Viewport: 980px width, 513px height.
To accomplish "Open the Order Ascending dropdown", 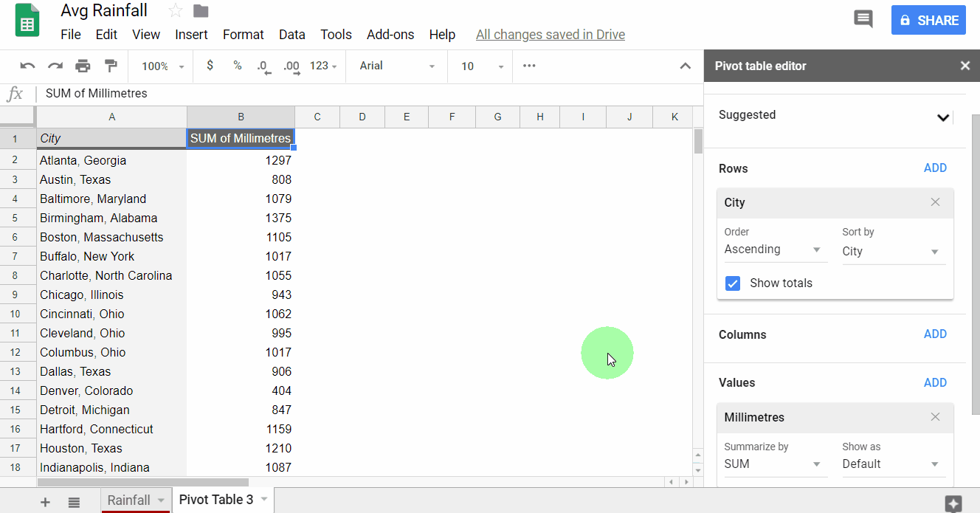I will coord(776,249).
